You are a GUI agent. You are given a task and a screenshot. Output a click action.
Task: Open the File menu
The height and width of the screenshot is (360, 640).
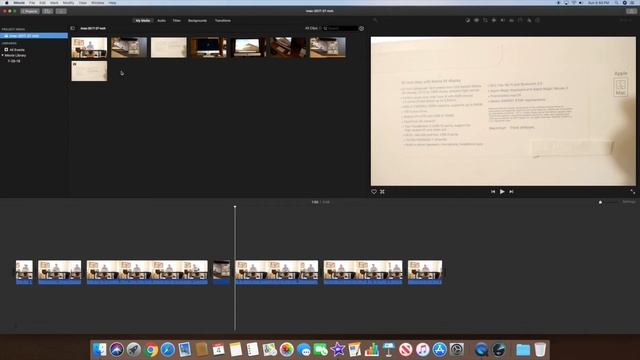(32, 2)
